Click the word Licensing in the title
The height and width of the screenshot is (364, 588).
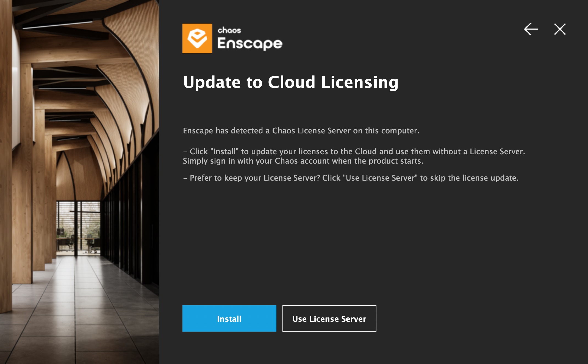point(360,83)
